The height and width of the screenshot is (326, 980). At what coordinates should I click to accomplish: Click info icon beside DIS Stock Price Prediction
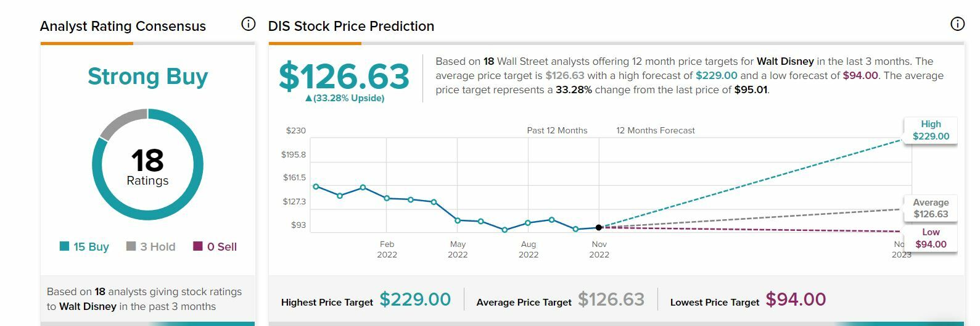pos(957,24)
